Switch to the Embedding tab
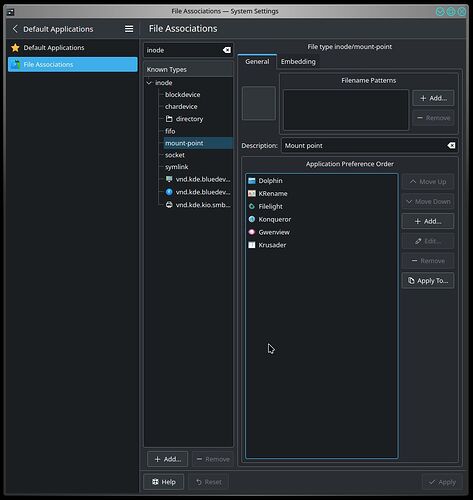The width and height of the screenshot is (473, 500). [x=298, y=62]
